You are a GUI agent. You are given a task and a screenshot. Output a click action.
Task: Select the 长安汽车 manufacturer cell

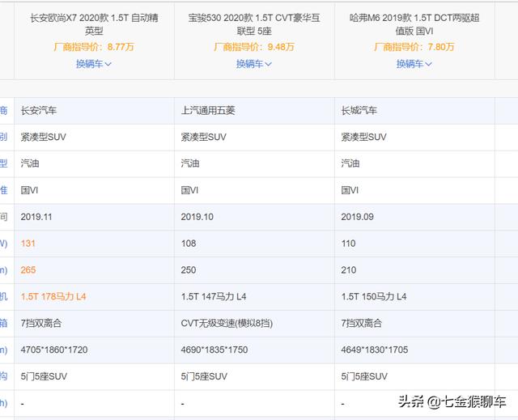(x=94, y=111)
